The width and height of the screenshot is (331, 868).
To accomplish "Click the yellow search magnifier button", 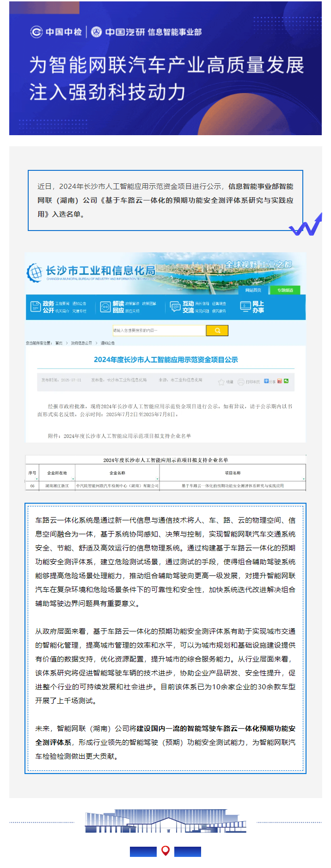I will [x=217, y=331].
